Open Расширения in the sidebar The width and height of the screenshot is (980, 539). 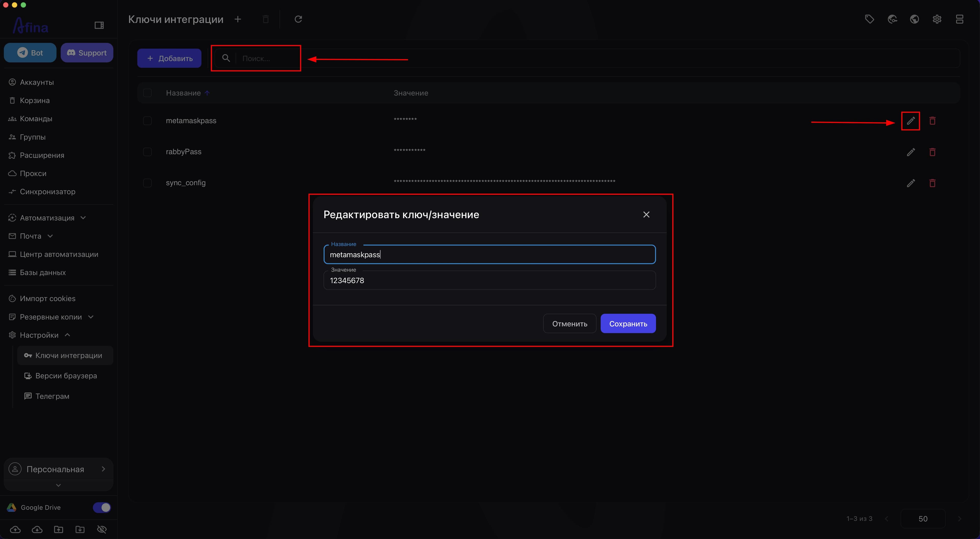coord(42,155)
